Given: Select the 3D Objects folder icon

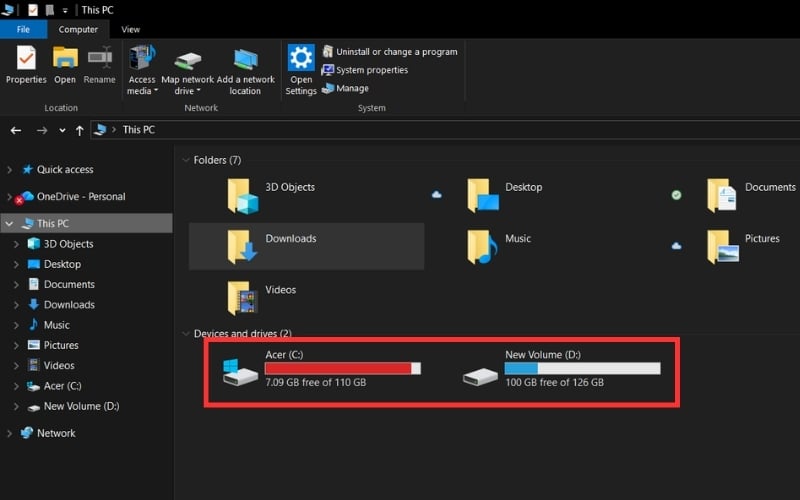Looking at the screenshot, I should tap(242, 196).
